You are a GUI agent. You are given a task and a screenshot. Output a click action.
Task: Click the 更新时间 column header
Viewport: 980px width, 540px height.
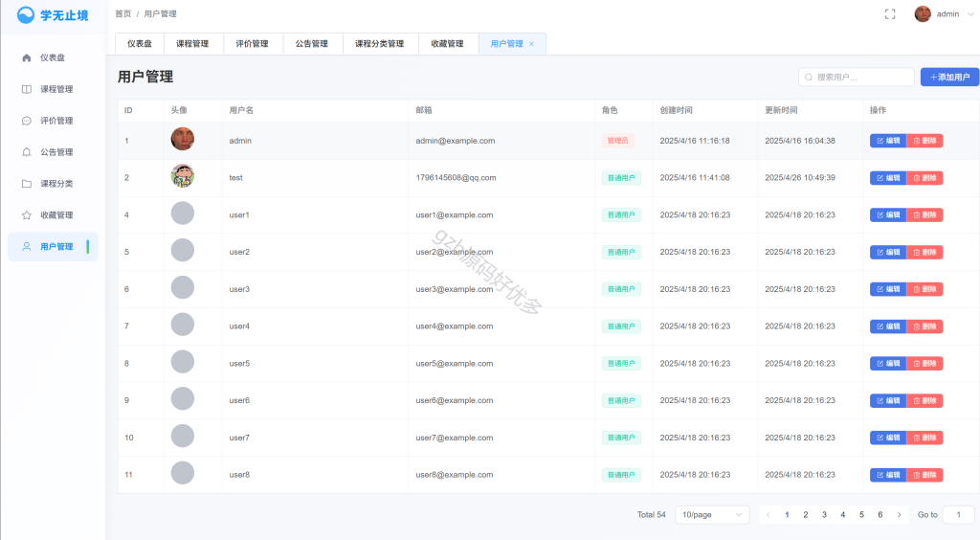click(781, 110)
